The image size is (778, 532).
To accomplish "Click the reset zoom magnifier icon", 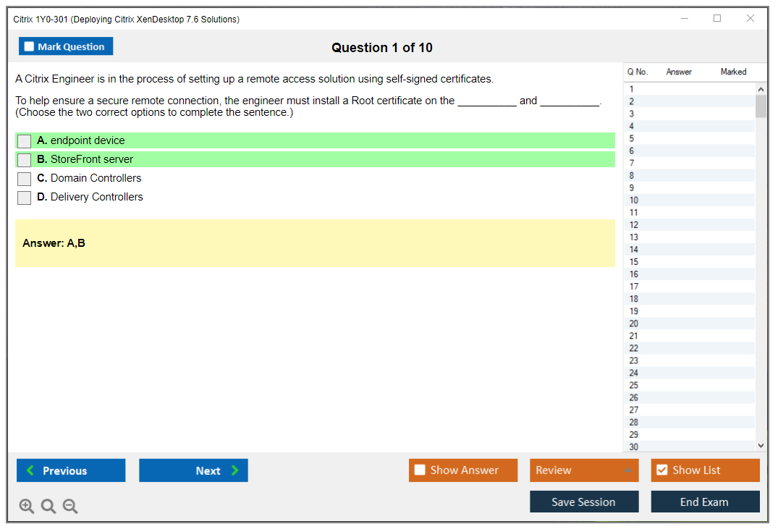I will click(x=48, y=507).
